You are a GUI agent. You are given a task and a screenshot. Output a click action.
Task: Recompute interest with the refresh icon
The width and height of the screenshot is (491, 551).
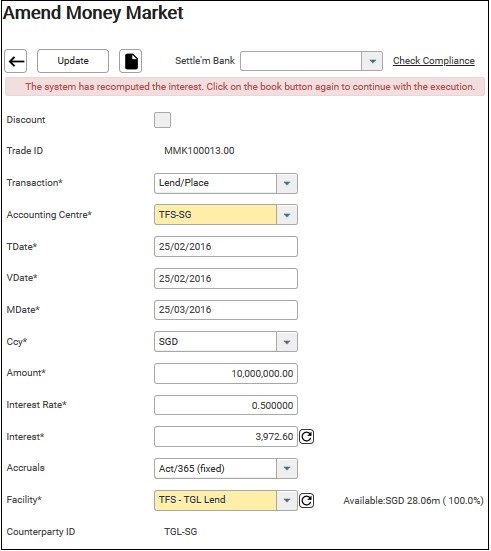click(306, 437)
